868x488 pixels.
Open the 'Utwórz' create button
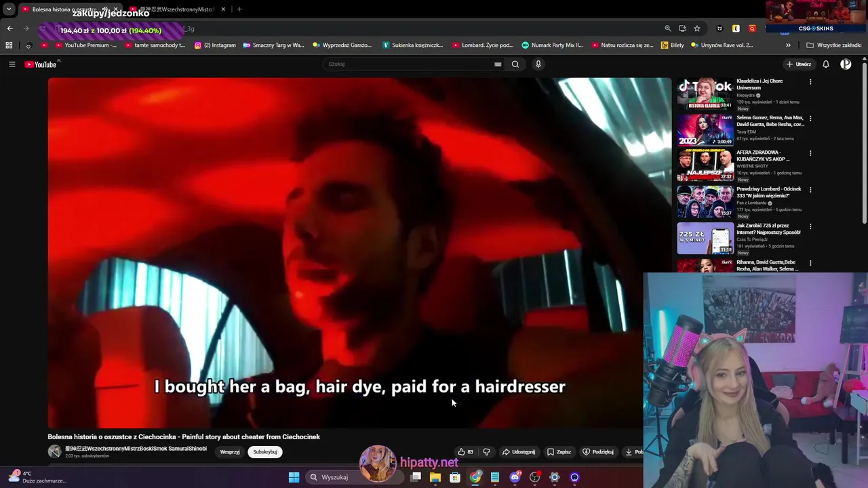click(x=799, y=64)
